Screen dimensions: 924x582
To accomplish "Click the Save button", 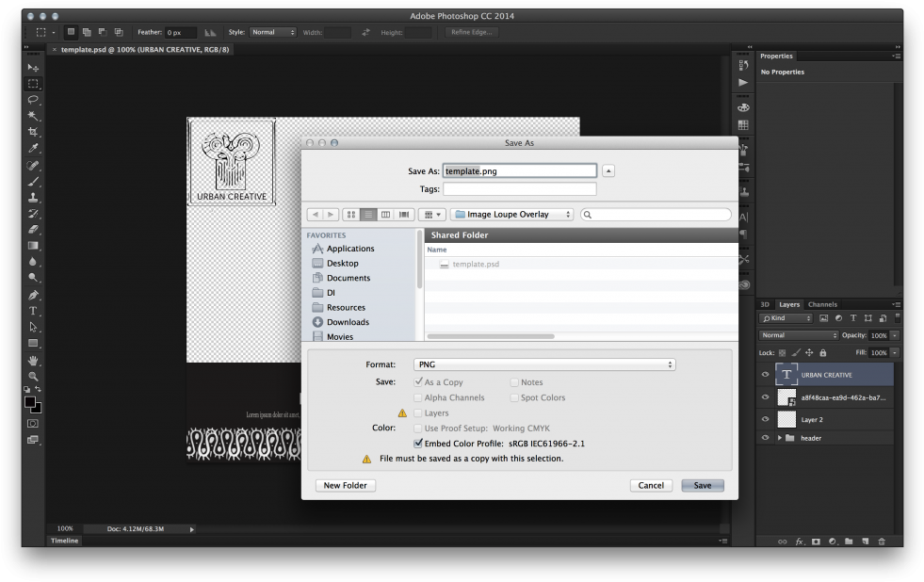I will (x=702, y=485).
